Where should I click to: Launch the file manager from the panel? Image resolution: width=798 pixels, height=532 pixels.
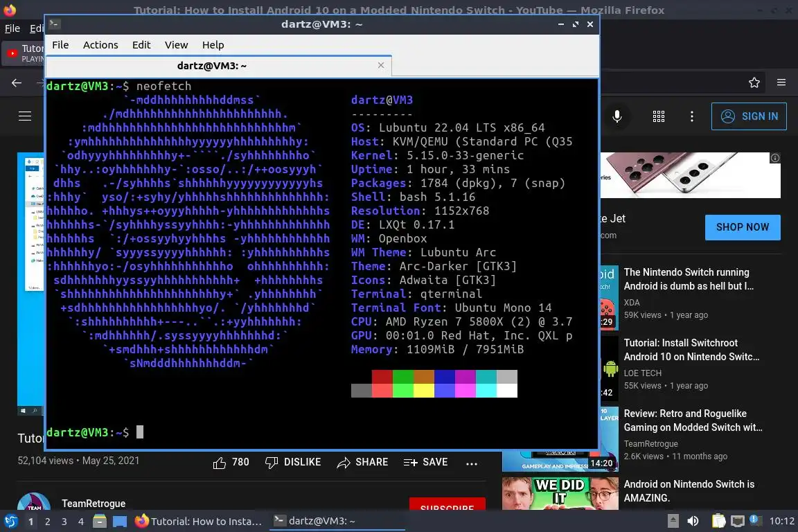100,521
